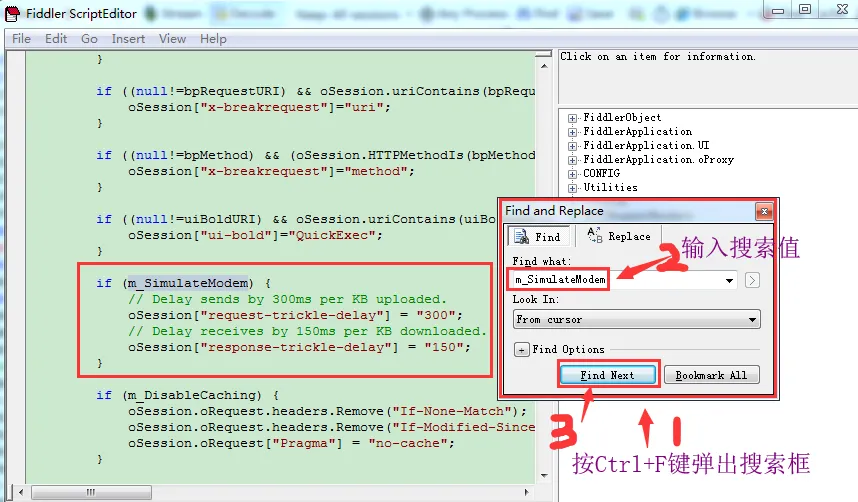The height and width of the screenshot is (502, 858).
Task: Switch to the Find tab
Action: pyautogui.click(x=538, y=236)
